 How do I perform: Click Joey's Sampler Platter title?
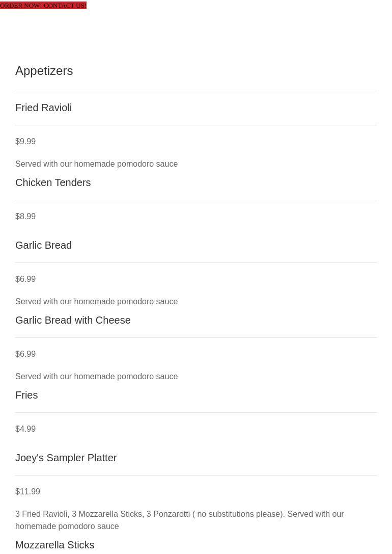pos(66,458)
